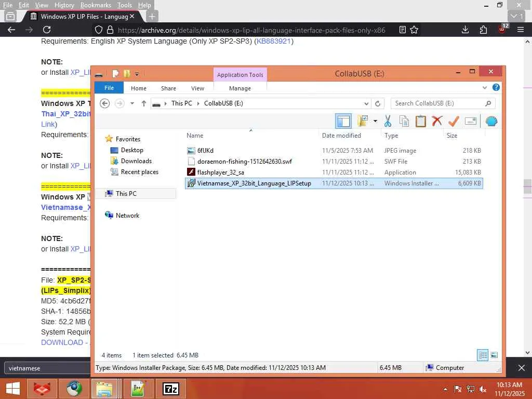Sort files by Type column header
This screenshot has height=399, width=532.
point(391,136)
